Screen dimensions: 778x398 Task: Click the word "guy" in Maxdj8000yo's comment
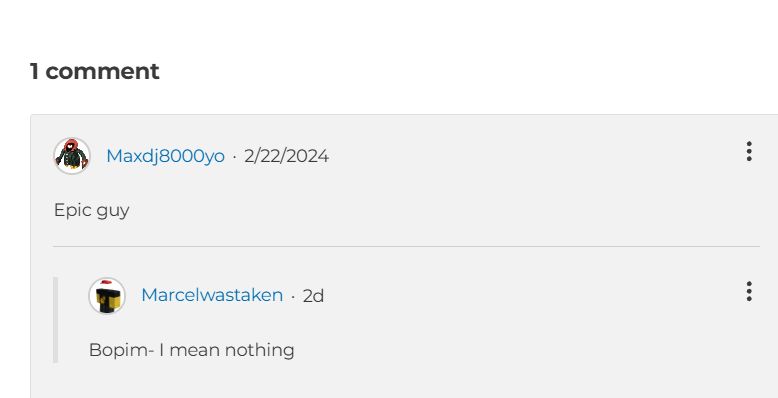click(113, 211)
